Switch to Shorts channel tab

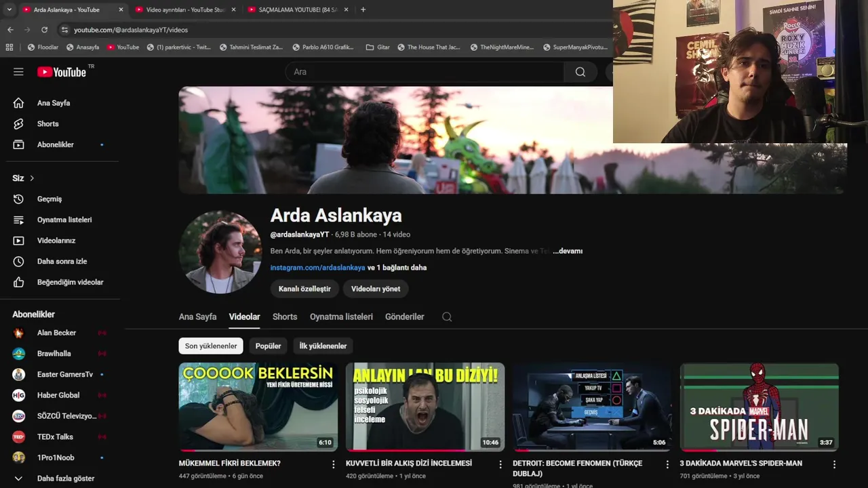(285, 317)
